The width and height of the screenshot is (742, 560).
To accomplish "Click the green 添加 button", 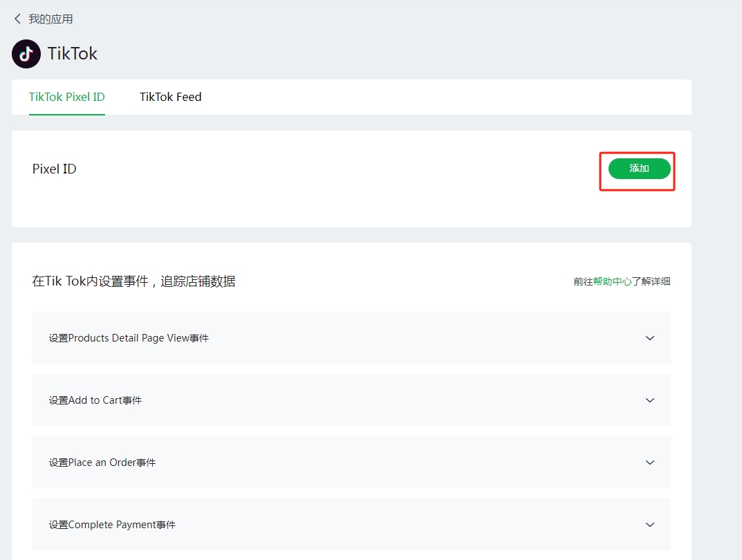I will (640, 169).
